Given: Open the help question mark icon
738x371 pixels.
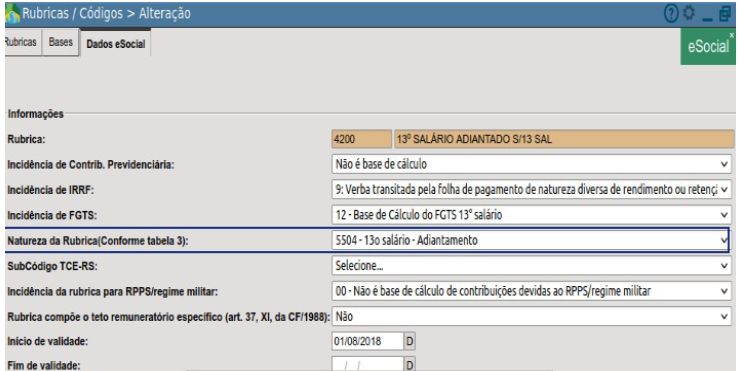Looking at the screenshot, I should (x=671, y=14).
